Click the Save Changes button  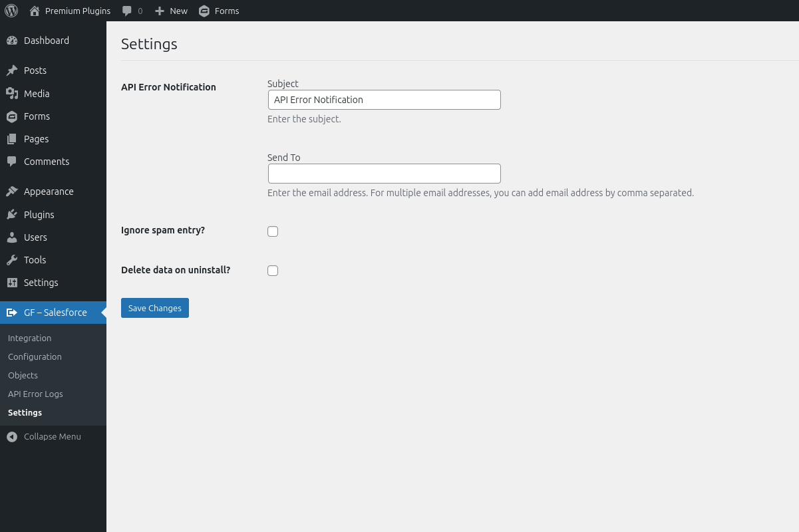154,308
